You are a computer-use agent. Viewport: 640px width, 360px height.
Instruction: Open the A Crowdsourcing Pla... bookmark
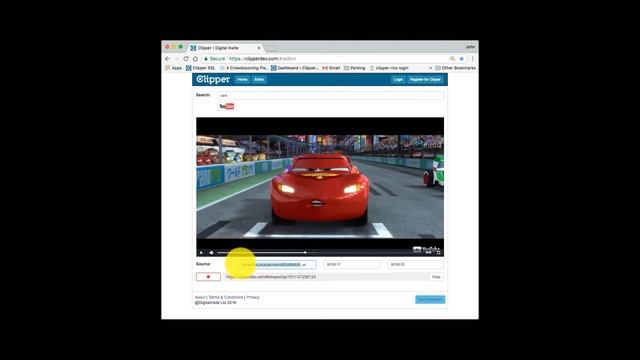click(x=244, y=68)
